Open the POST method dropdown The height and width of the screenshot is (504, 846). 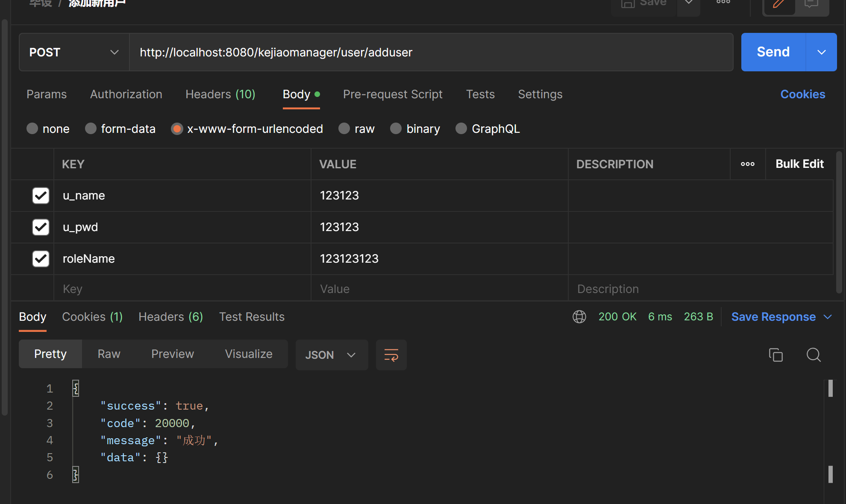pos(74,52)
